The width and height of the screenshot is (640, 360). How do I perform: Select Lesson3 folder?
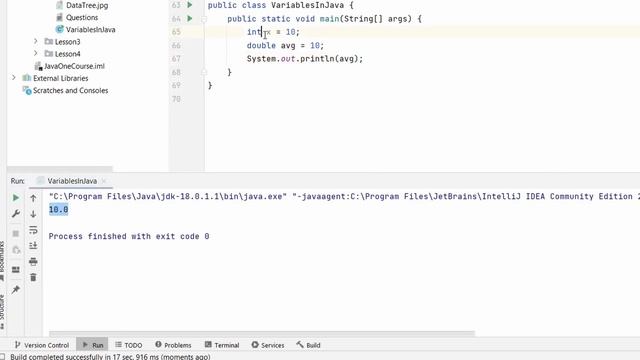pos(67,42)
